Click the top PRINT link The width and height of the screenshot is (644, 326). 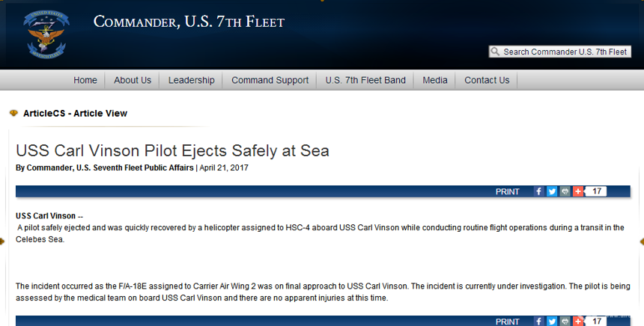point(507,192)
